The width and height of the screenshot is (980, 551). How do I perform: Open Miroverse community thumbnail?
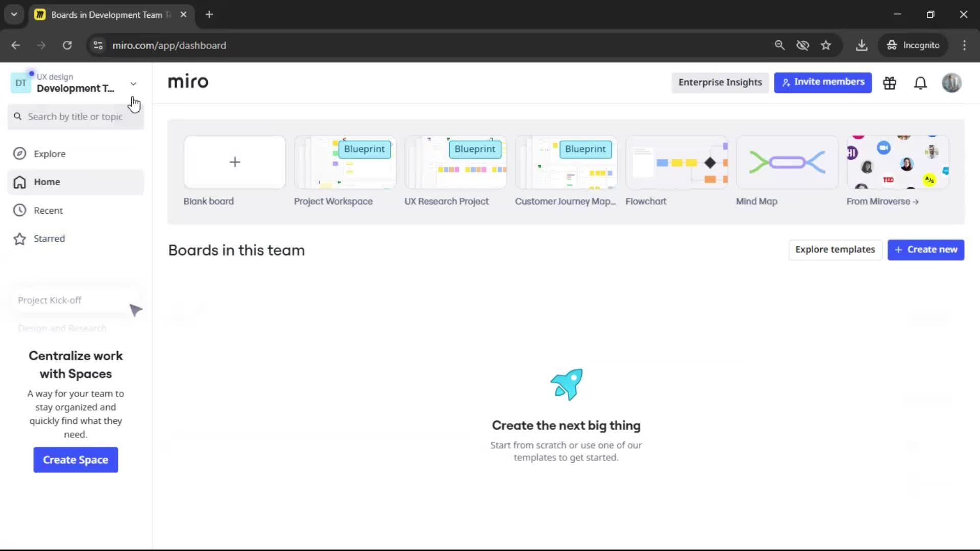[898, 162]
